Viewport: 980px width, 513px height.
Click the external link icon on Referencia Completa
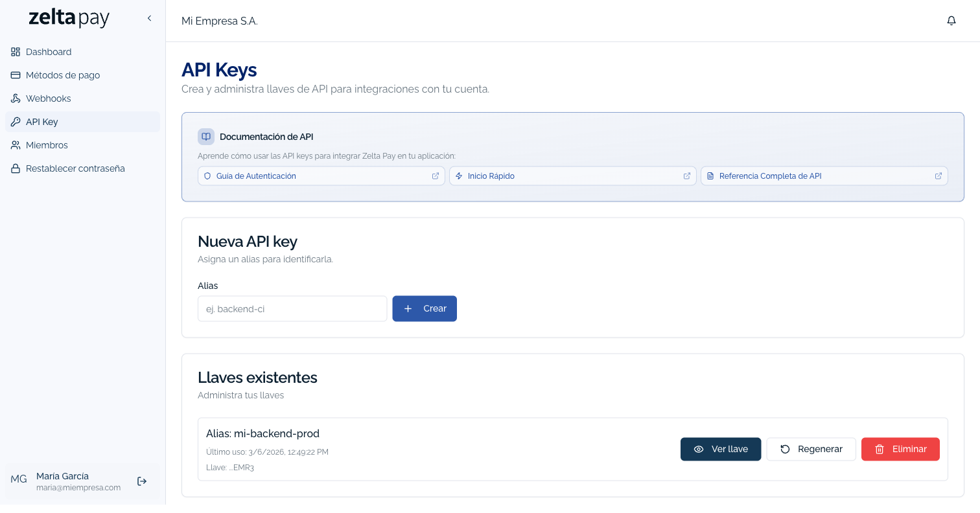(x=938, y=176)
